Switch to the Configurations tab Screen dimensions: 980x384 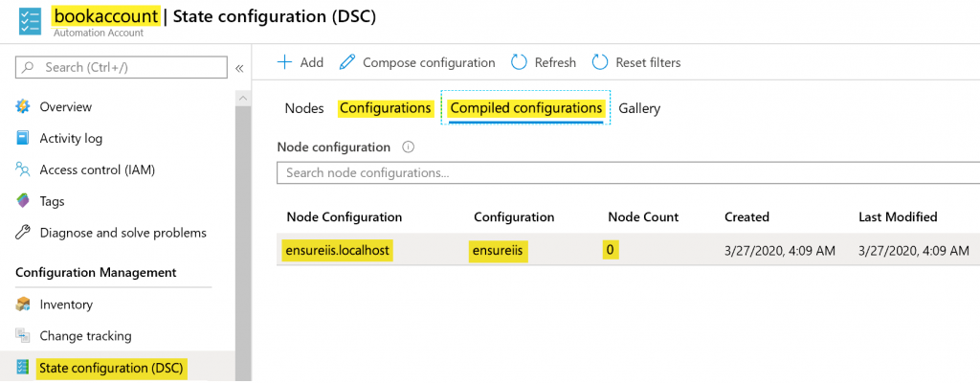(385, 108)
